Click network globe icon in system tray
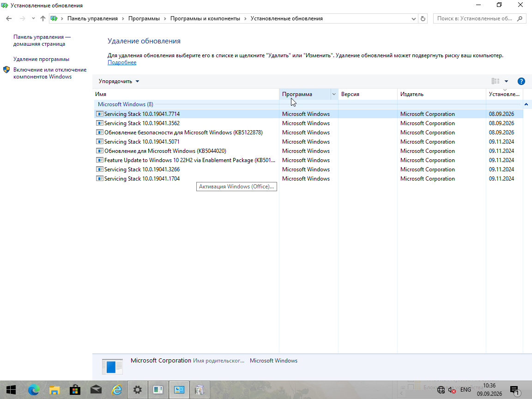This screenshot has height=399, width=532. [441, 390]
